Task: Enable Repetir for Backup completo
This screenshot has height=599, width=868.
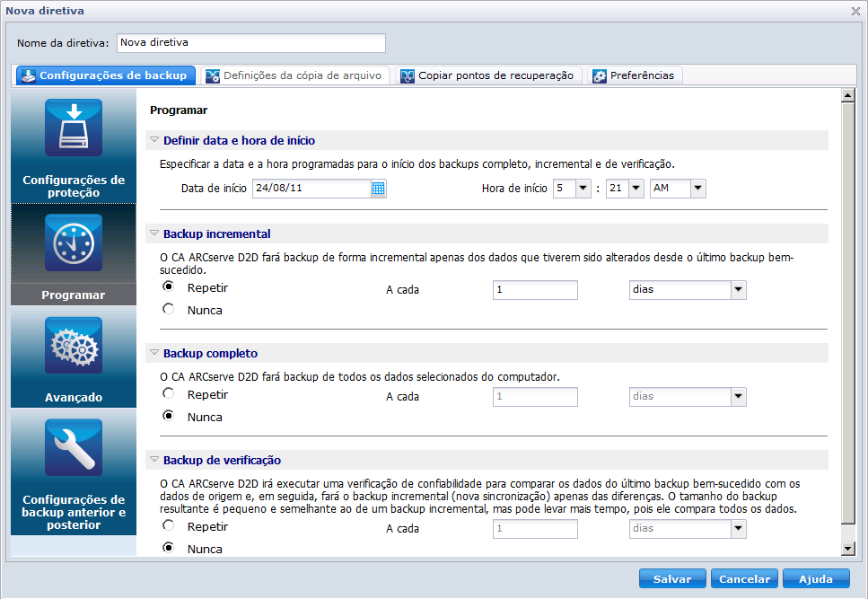Action: pyautogui.click(x=168, y=392)
